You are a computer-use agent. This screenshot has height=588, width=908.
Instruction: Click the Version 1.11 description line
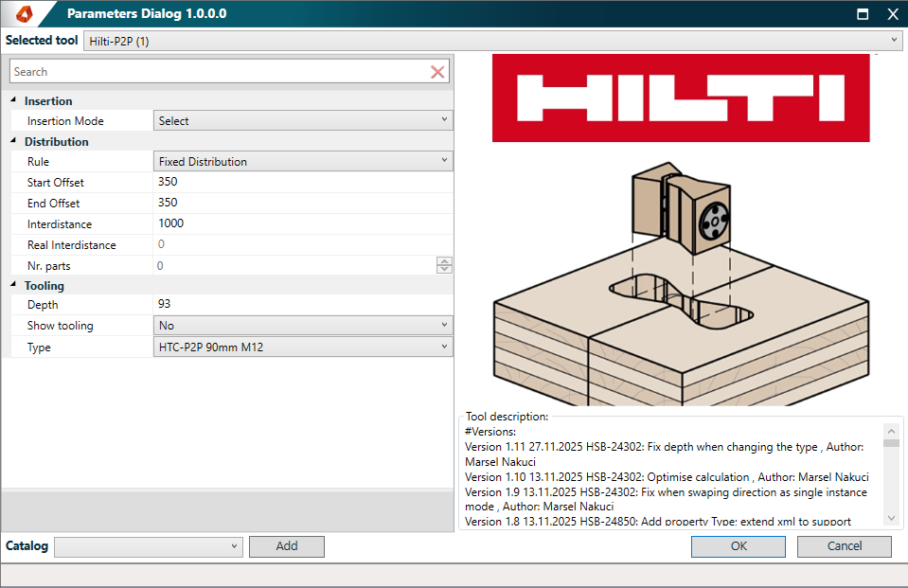pos(665,454)
